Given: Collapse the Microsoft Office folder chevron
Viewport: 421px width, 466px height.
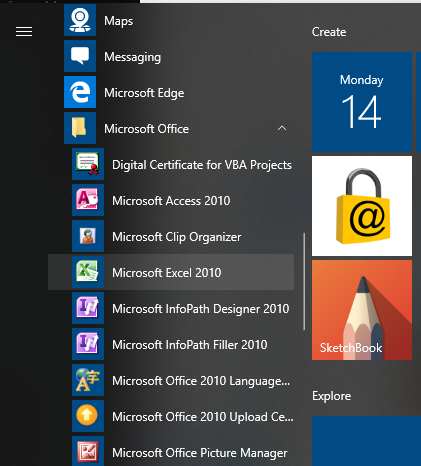Looking at the screenshot, I should [x=282, y=128].
